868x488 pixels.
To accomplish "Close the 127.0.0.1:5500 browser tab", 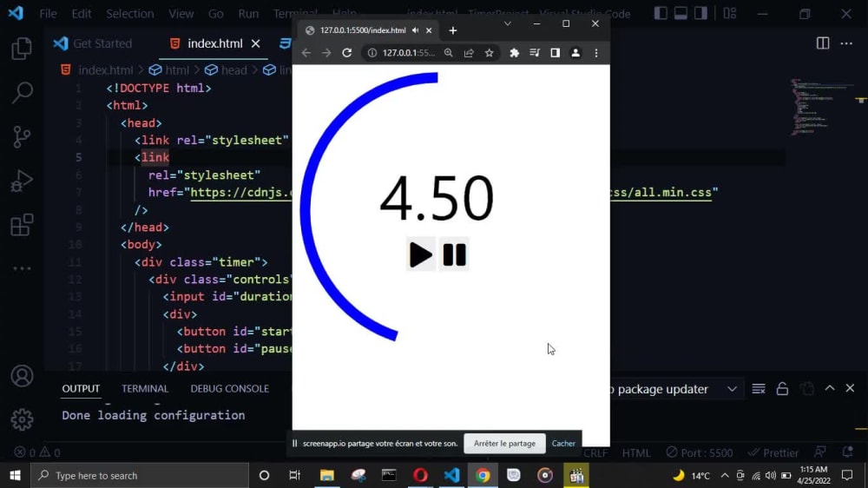I will point(429,30).
